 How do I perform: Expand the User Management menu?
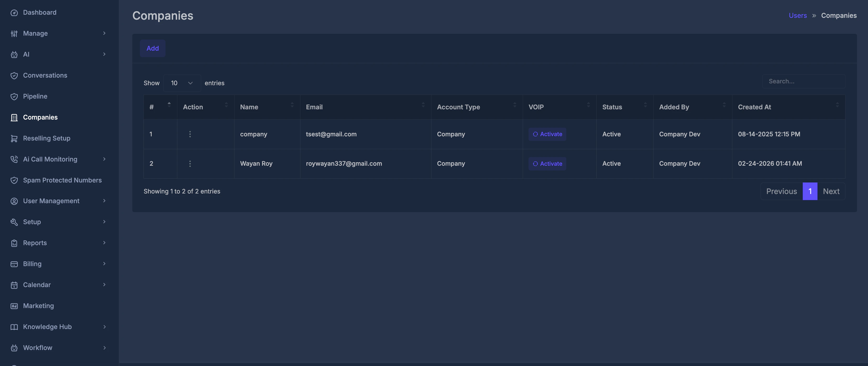click(x=51, y=201)
